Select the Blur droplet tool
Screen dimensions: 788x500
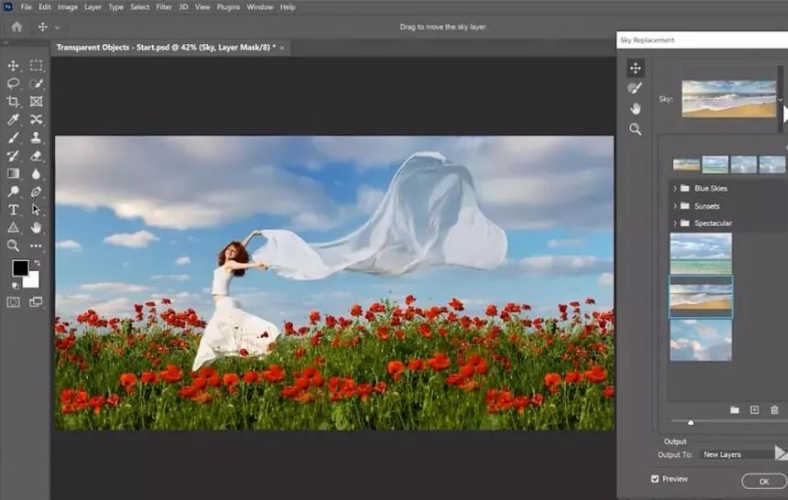point(36,174)
